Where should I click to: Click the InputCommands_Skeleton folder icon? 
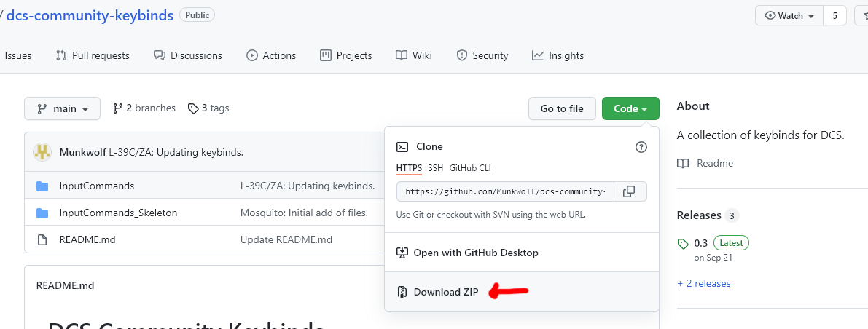[x=42, y=213]
